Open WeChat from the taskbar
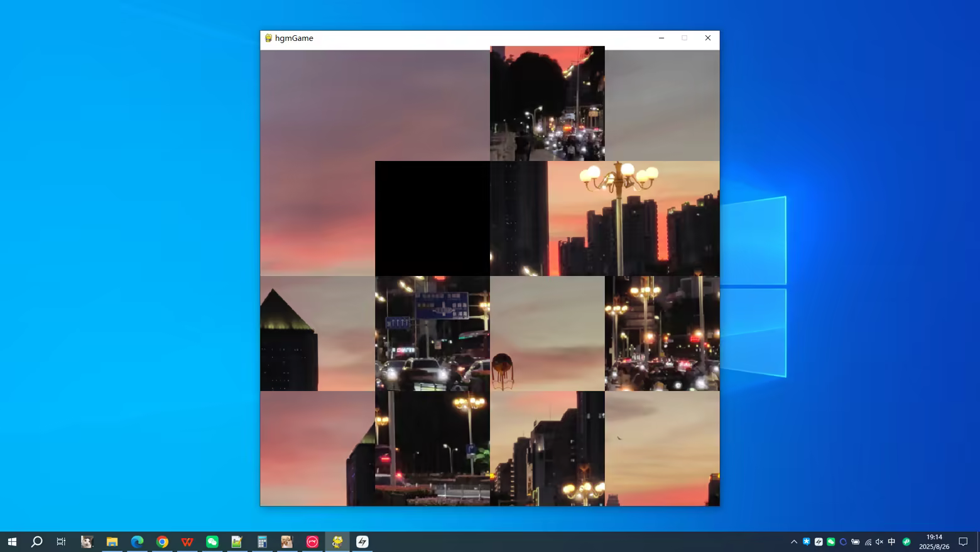 212,541
